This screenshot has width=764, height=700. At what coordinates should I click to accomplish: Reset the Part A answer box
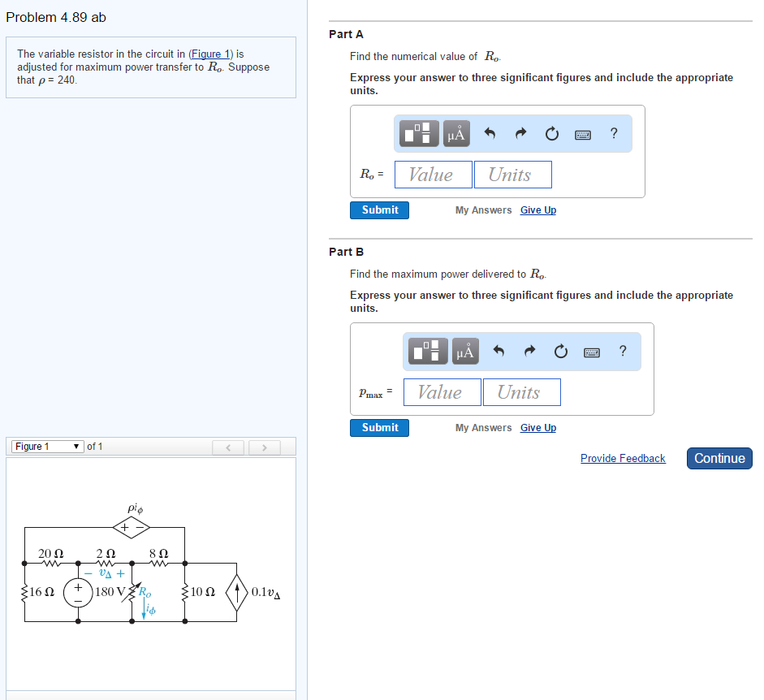[551, 133]
